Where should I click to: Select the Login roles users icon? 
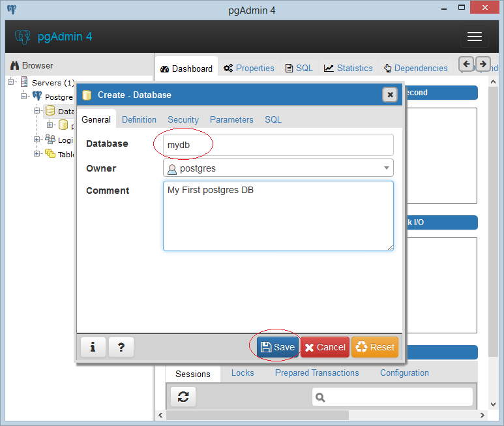click(50, 139)
